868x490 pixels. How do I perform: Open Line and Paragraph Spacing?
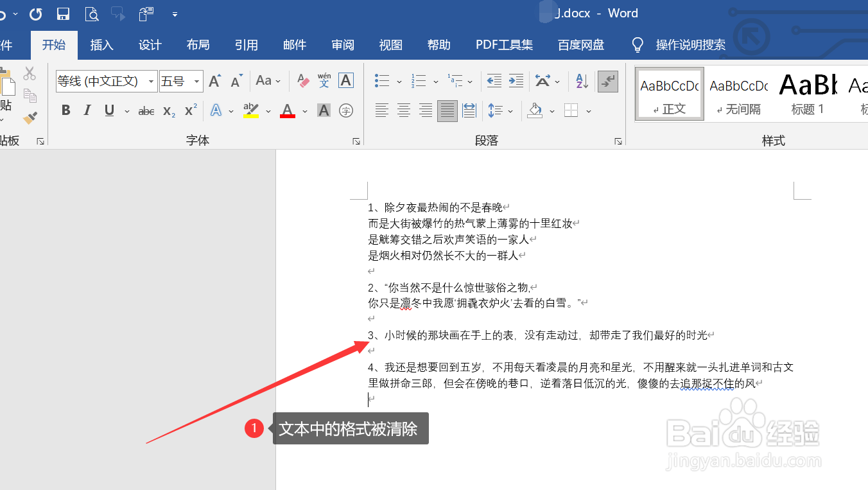point(495,110)
